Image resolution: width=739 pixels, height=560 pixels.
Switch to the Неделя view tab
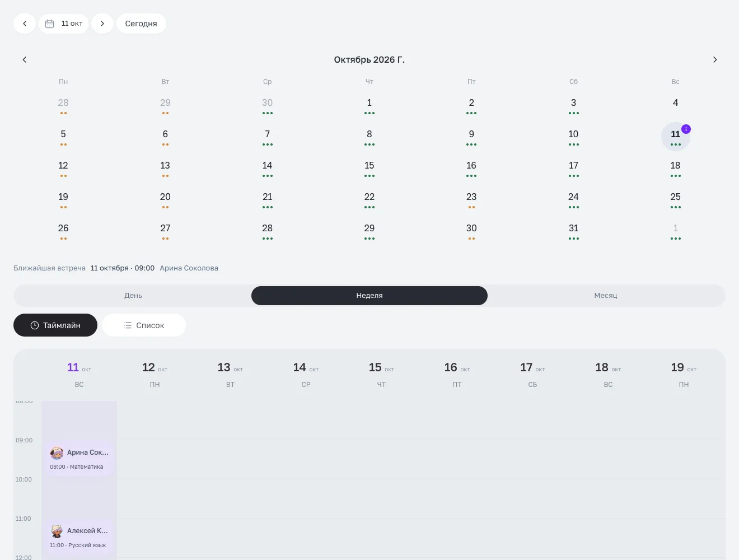pos(369,296)
